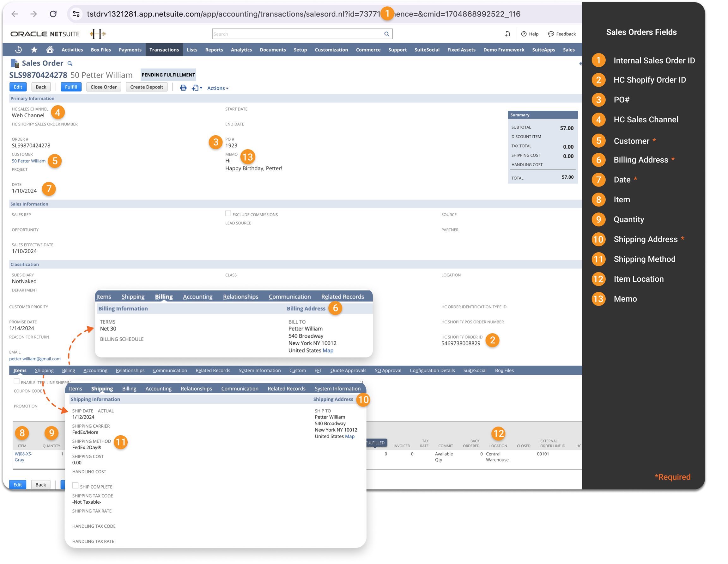Click the browser forward arrow
Image resolution: width=728 pixels, height=564 pixels.
34,14
